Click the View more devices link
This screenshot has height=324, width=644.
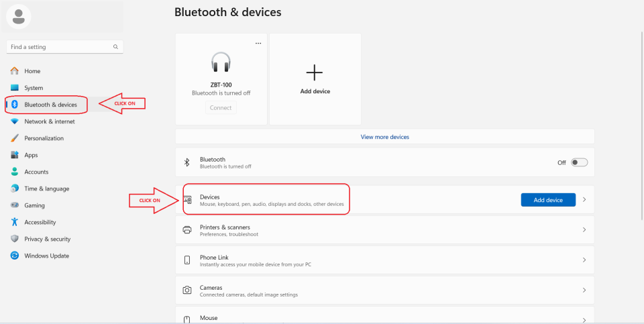tap(384, 137)
